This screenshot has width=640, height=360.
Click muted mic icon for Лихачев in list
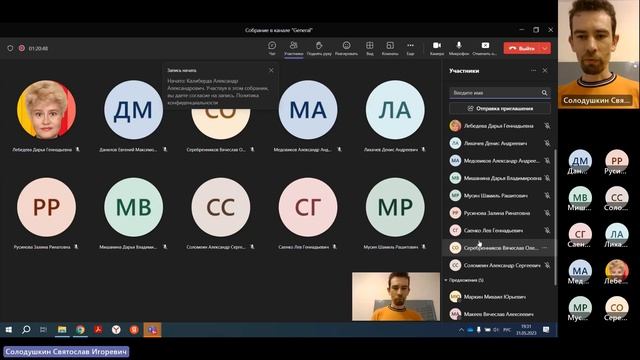(x=547, y=143)
